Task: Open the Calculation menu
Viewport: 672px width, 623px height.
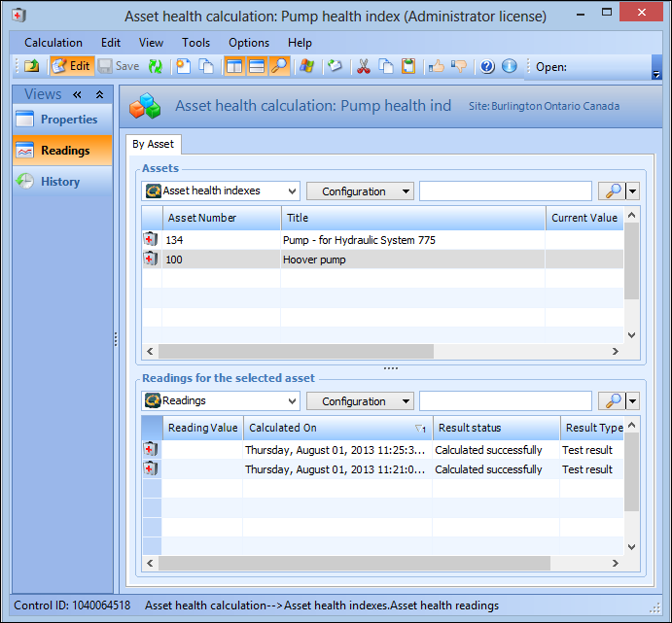Action: pyautogui.click(x=53, y=43)
